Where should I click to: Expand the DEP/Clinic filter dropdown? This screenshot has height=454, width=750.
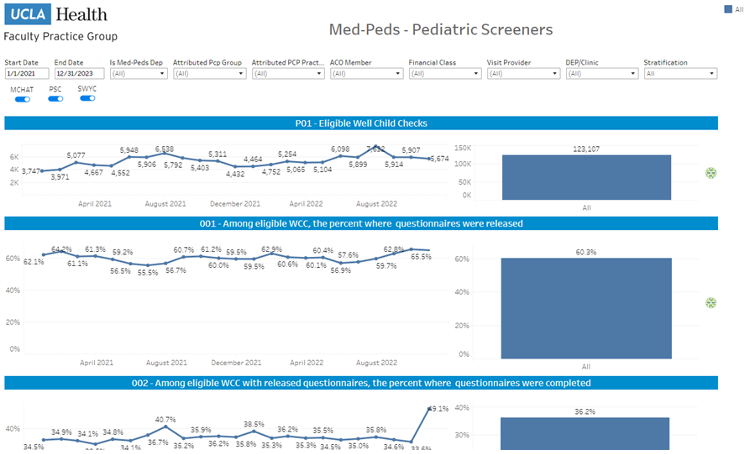coord(601,74)
